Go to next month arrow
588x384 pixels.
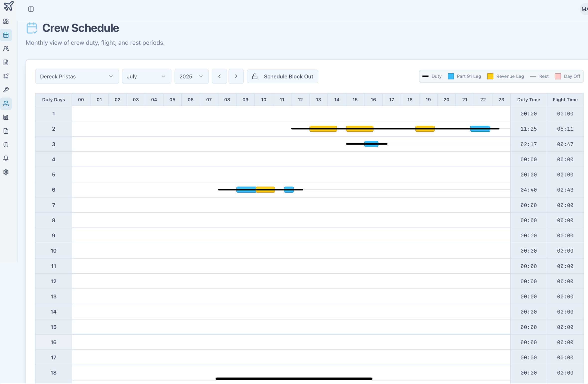(x=236, y=76)
